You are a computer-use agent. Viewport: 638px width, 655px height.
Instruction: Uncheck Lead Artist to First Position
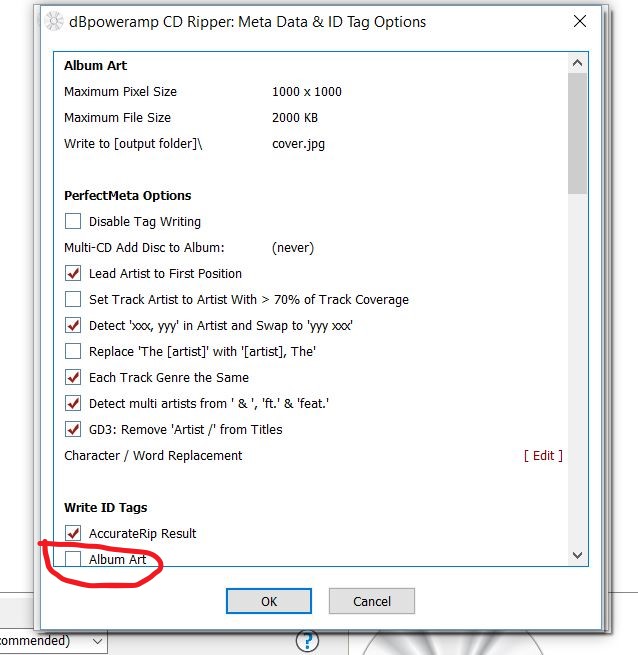(73, 274)
